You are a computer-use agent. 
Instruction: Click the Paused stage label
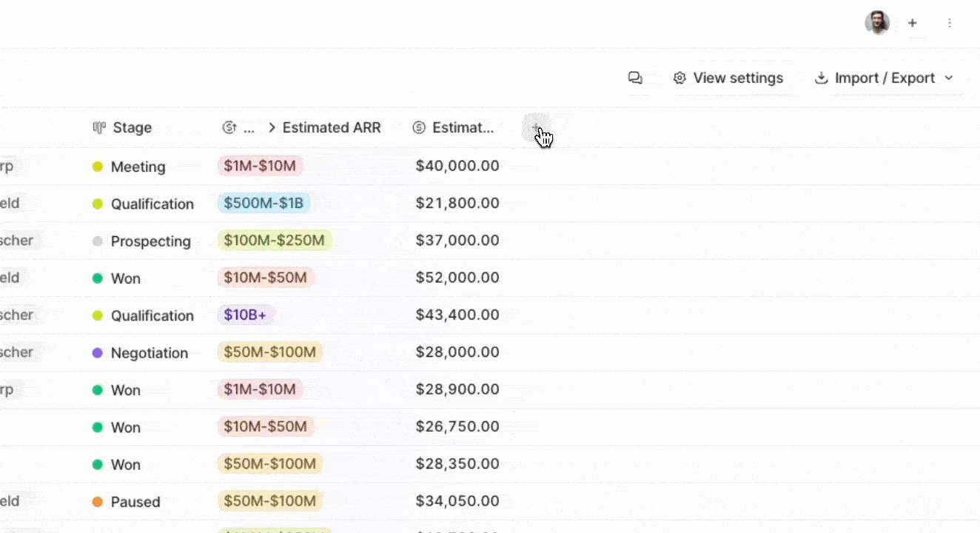click(x=135, y=502)
